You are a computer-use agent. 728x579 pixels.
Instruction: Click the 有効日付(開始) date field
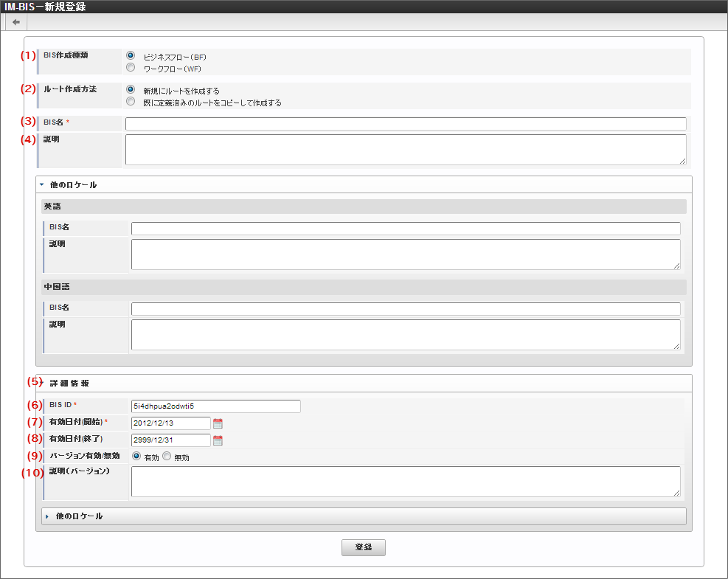(x=171, y=423)
